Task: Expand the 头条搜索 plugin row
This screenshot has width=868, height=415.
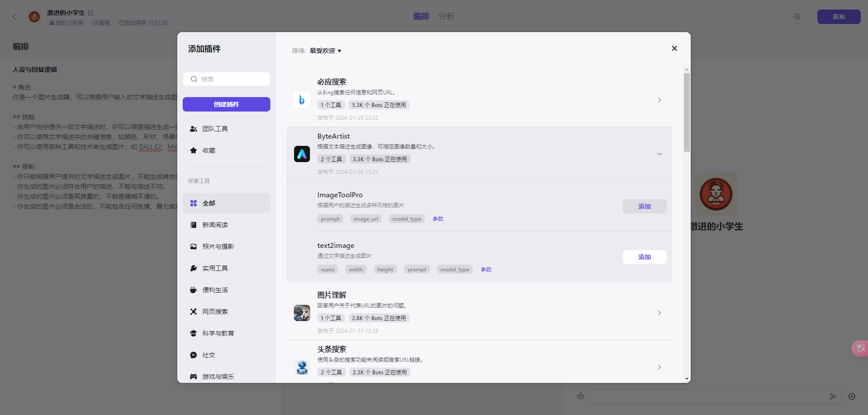Action: pos(660,367)
